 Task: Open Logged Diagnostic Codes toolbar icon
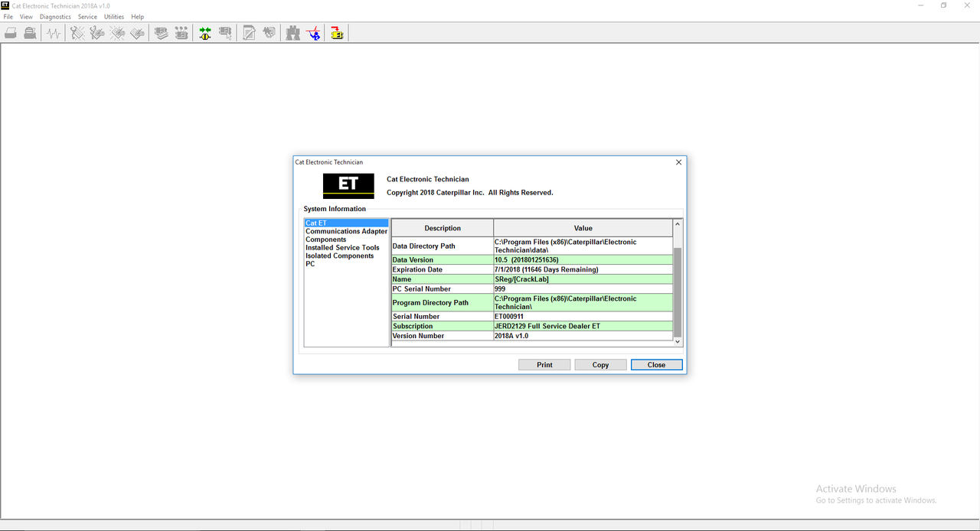coord(97,33)
